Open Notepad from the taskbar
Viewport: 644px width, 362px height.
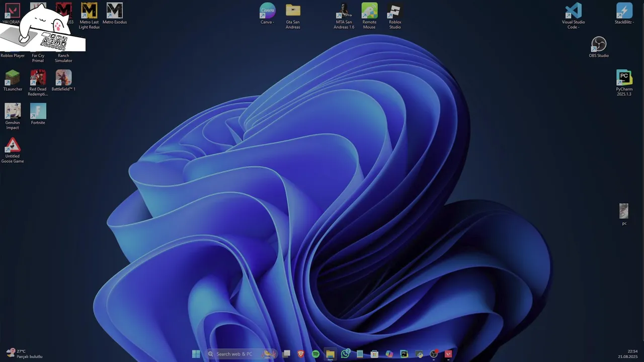(360, 354)
